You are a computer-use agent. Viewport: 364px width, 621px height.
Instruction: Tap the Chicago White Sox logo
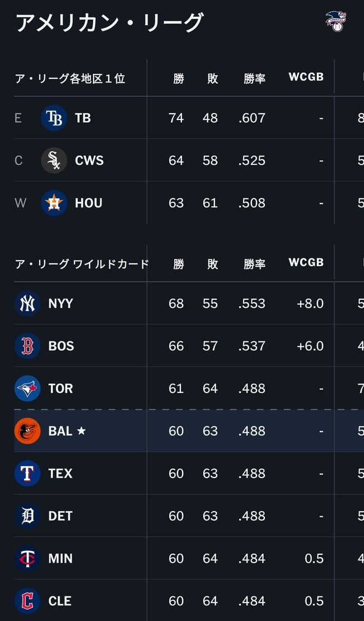coord(54,160)
